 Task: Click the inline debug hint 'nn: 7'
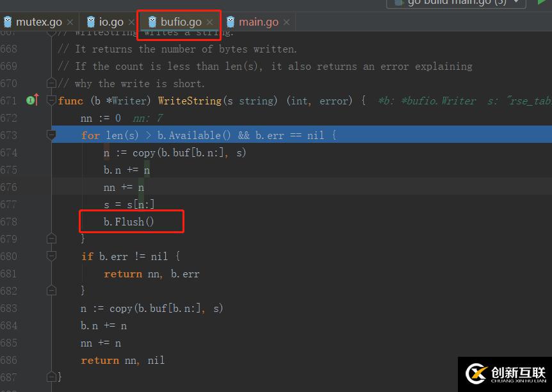[x=148, y=118]
